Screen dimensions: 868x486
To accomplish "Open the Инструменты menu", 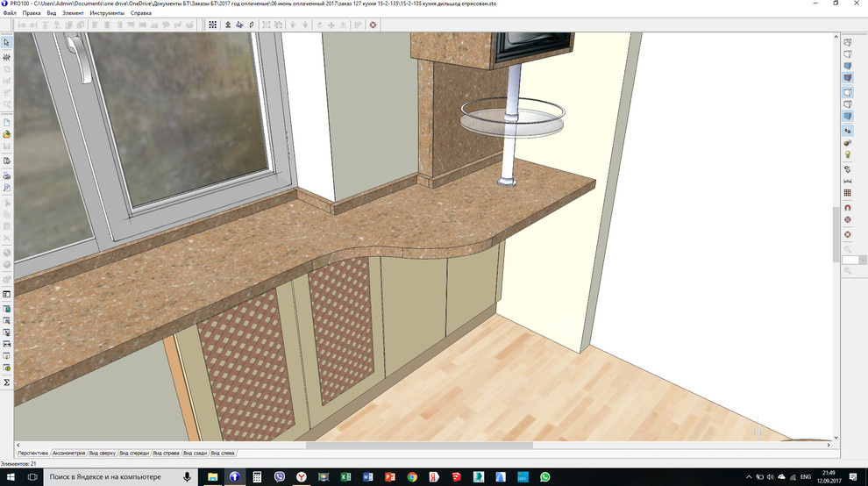I will pyautogui.click(x=106, y=13).
